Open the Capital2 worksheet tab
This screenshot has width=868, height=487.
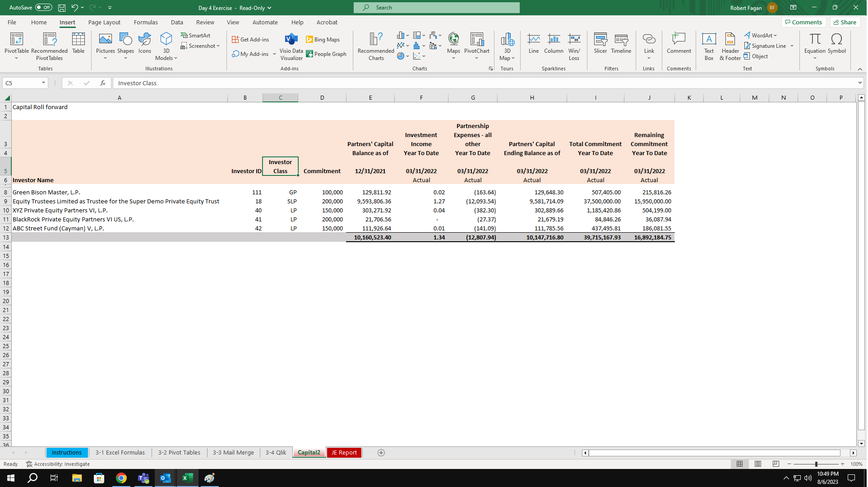309,452
